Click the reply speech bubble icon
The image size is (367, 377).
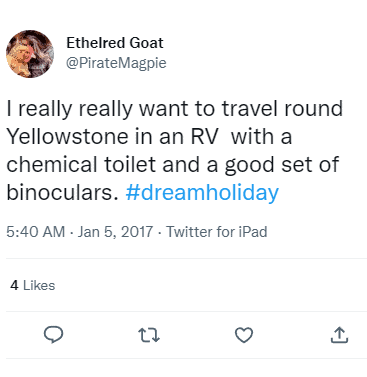coord(53,335)
